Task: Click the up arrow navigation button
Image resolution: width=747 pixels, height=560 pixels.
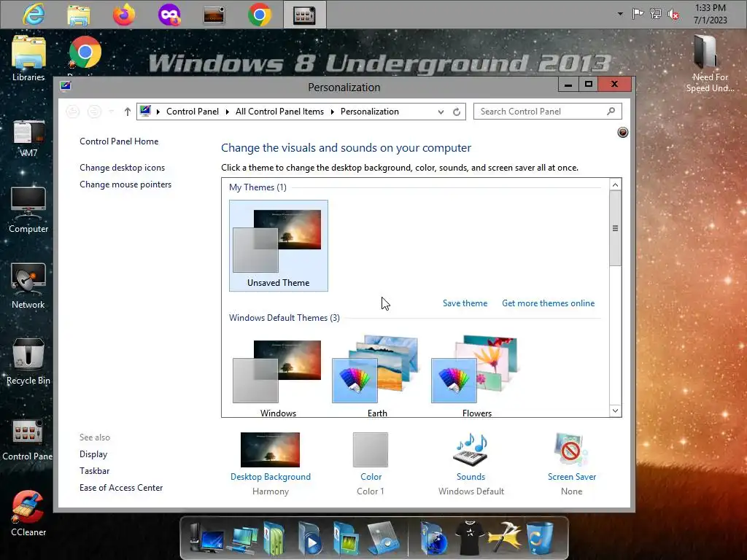Action: pyautogui.click(x=127, y=112)
